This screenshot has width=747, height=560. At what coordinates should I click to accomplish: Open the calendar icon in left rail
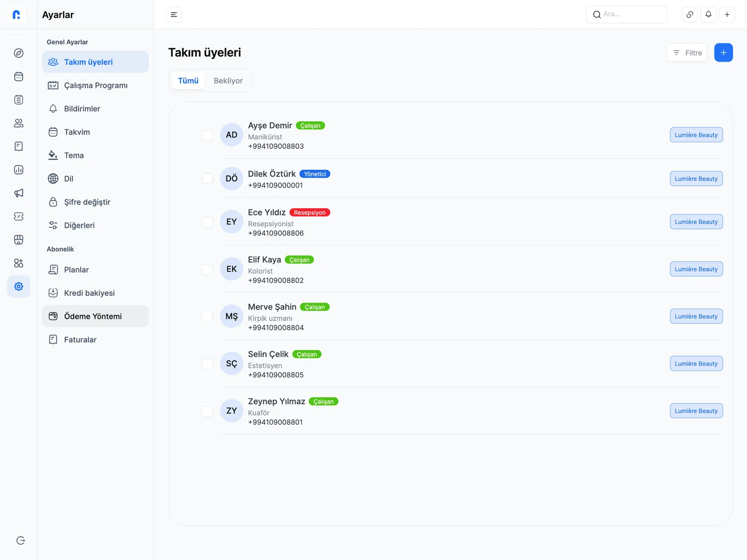click(19, 77)
